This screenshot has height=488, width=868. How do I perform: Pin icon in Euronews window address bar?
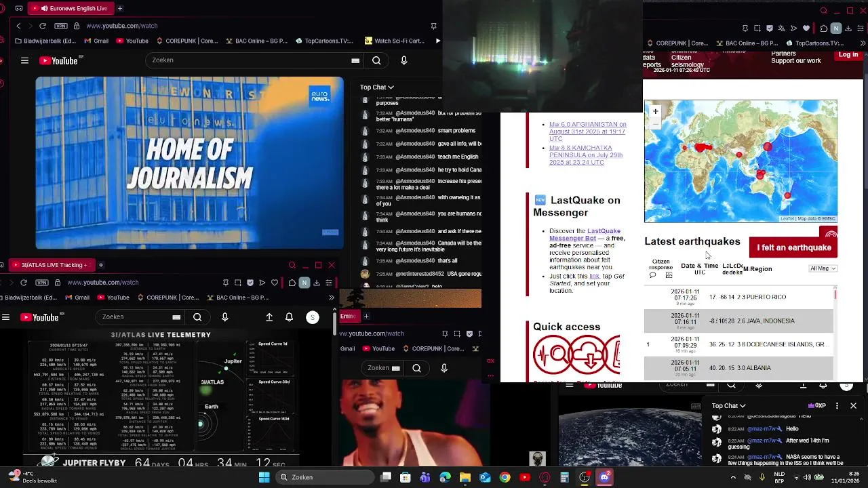(433, 26)
